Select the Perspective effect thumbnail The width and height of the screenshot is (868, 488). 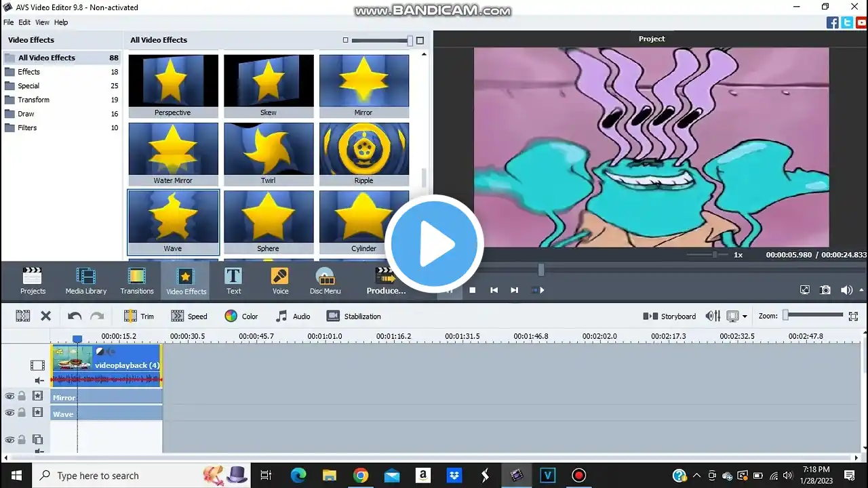pyautogui.click(x=173, y=86)
